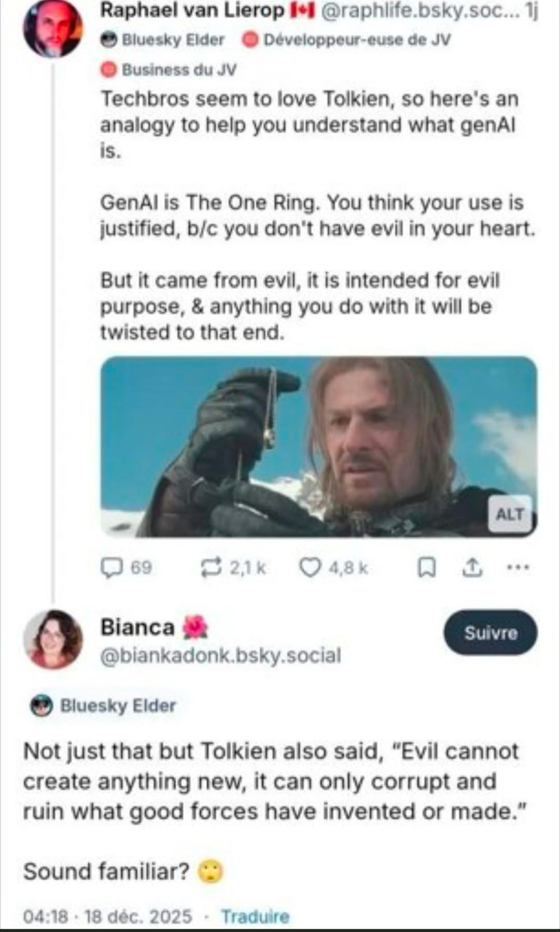Open the Boromir ring image
The height and width of the screenshot is (932, 560).
(x=318, y=446)
